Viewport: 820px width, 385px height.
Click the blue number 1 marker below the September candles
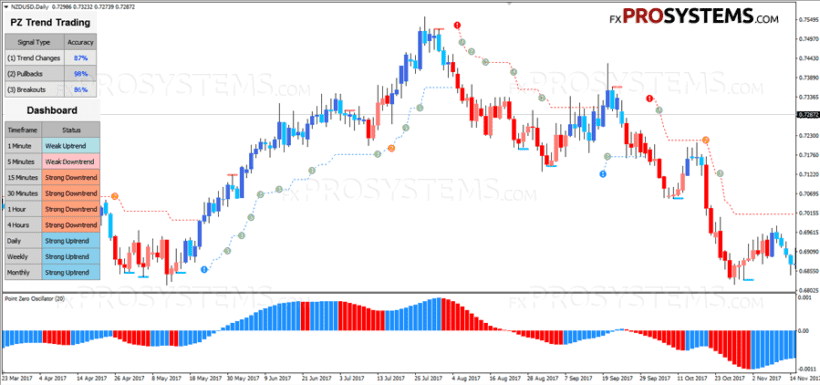coord(602,174)
